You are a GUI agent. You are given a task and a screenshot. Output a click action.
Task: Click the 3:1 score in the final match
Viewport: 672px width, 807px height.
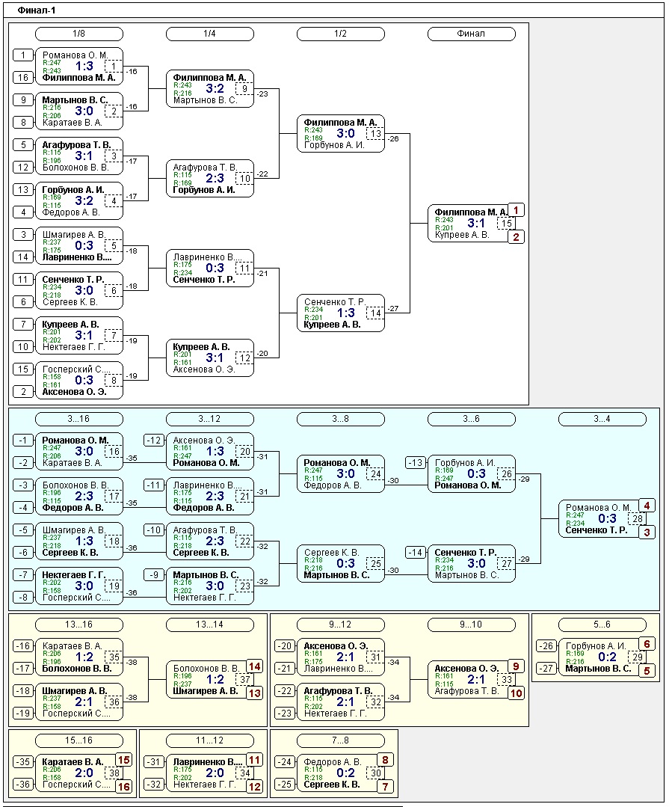tap(476, 223)
